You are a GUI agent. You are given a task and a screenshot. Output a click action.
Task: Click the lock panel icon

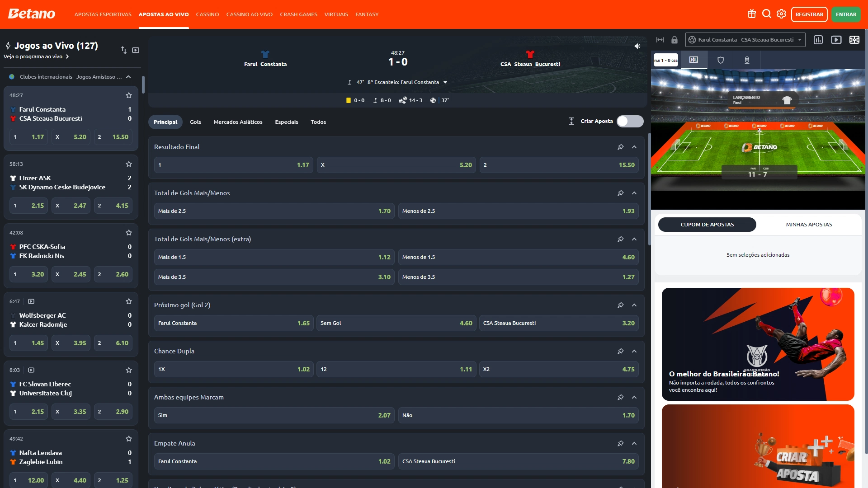pyautogui.click(x=675, y=40)
